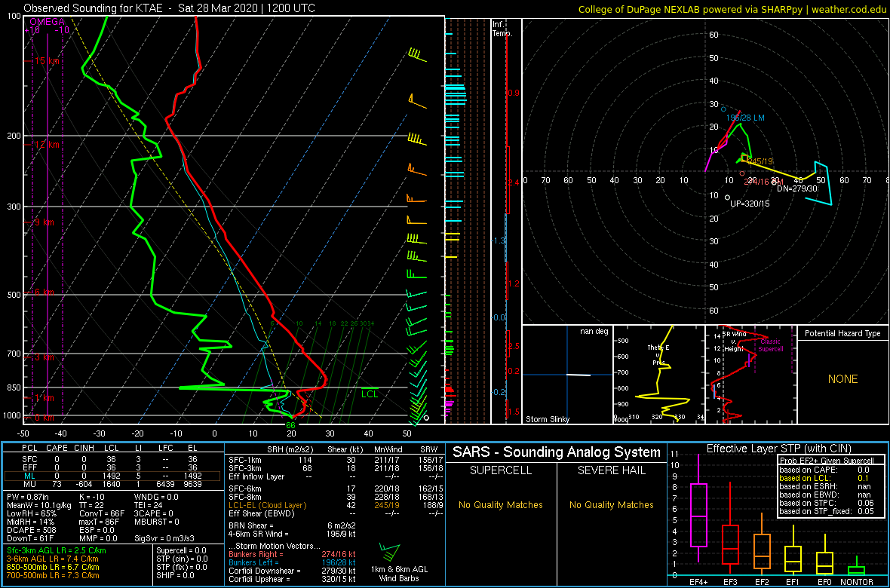Click the 'maxT = 86F' value
The image size is (890, 588).
pyautogui.click(x=98, y=523)
